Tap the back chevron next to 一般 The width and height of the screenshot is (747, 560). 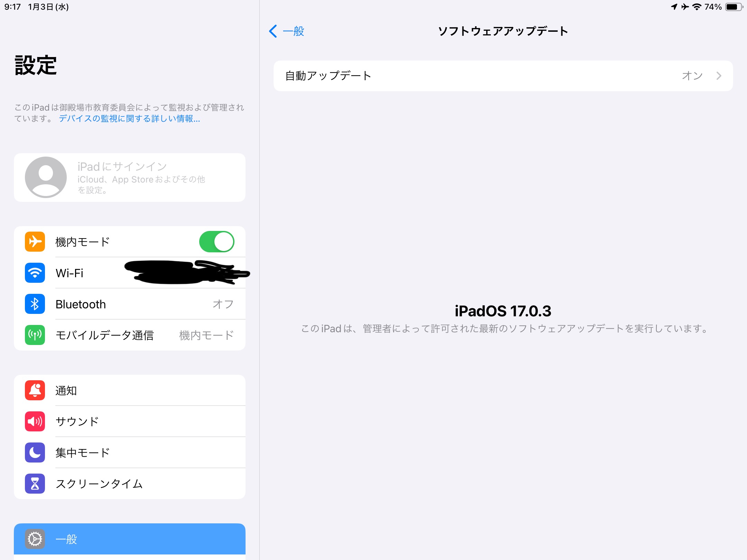click(273, 31)
